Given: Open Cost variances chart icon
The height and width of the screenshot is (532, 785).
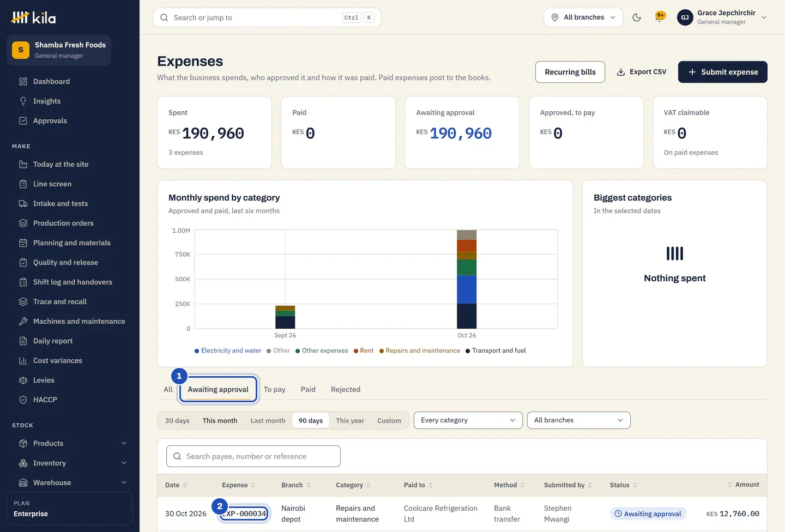Looking at the screenshot, I should tap(23, 360).
